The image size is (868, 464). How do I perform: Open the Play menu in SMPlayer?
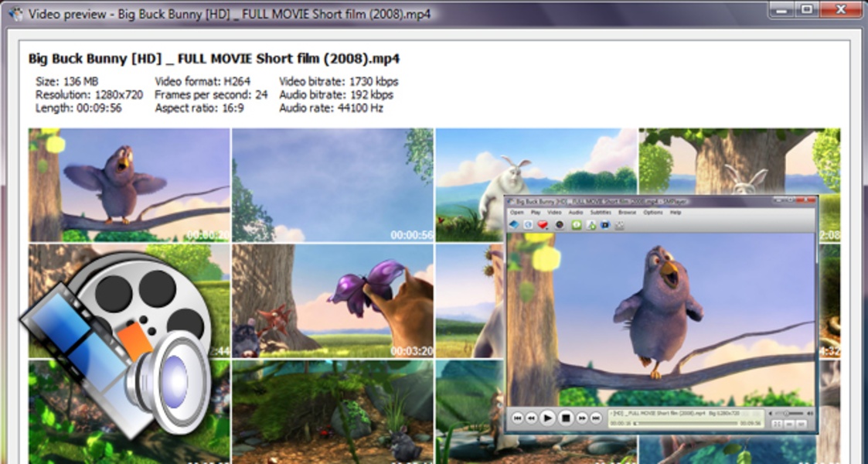coord(536,212)
